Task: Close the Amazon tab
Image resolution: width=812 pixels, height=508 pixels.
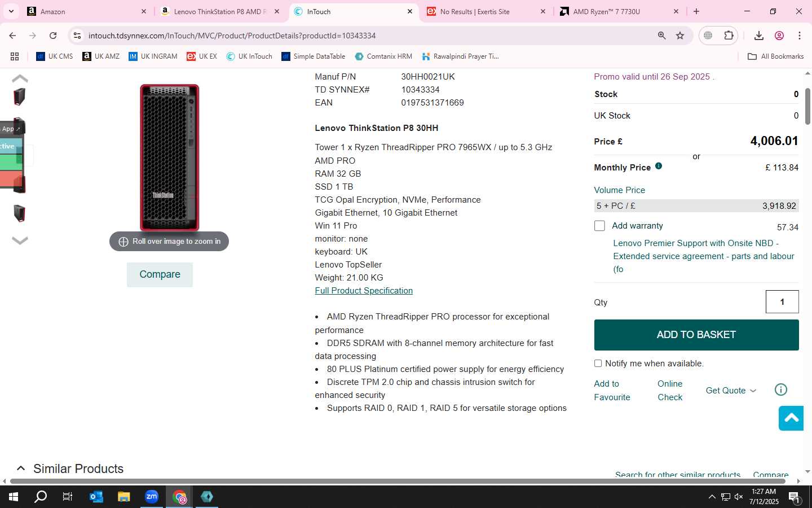Action: tap(143, 11)
